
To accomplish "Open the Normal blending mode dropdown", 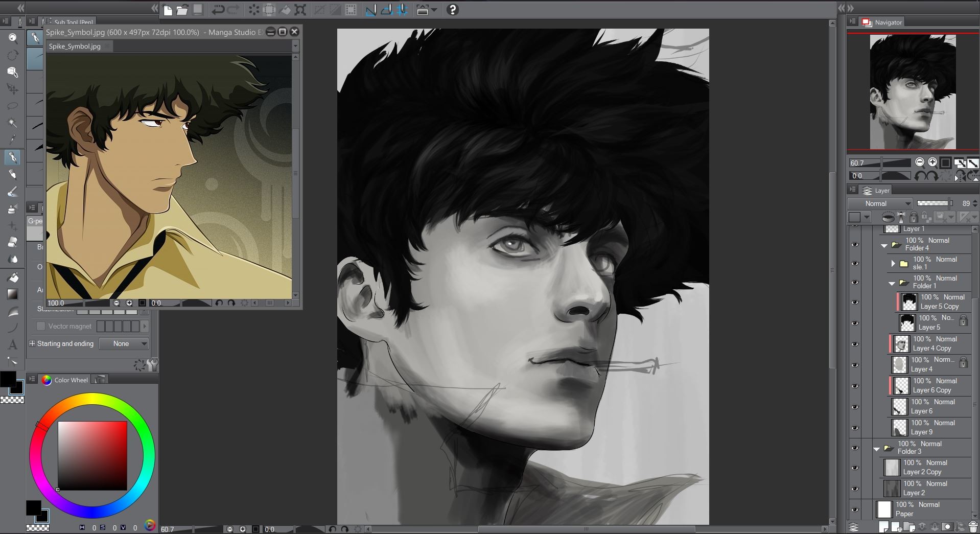I will point(879,203).
